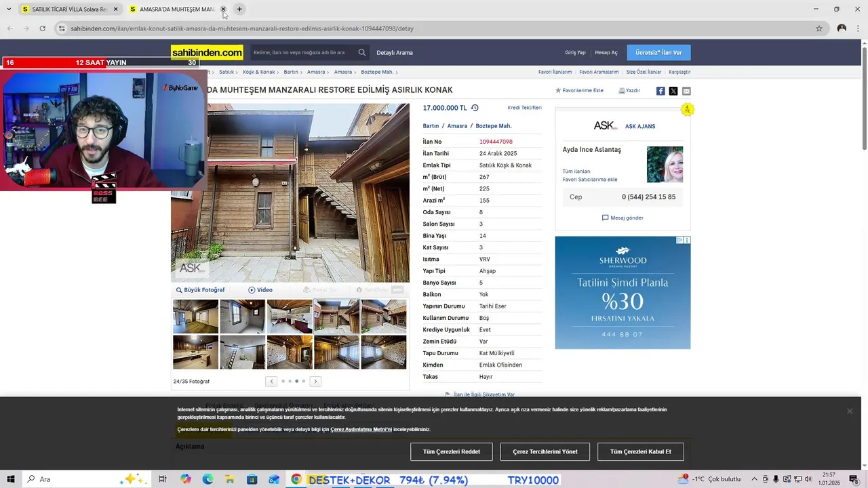Close the AMASRA'DA MUHTEŞEM tab
Viewport: 868px width, 488px height.
point(223,9)
